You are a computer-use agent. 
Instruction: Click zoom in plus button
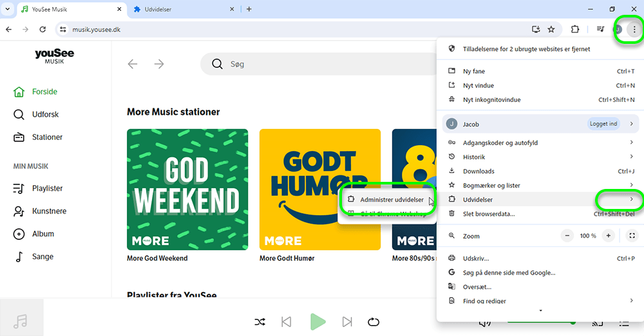click(x=608, y=236)
